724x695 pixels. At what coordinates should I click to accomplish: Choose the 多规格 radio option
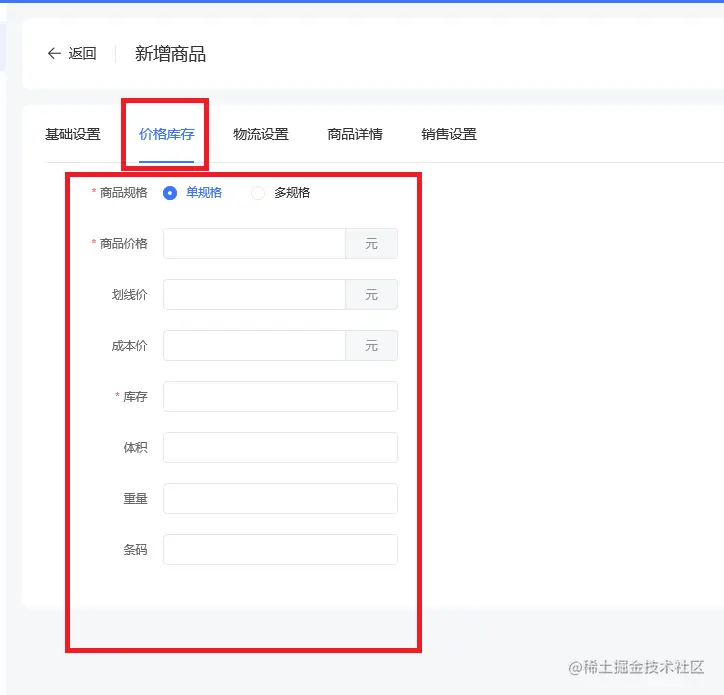tap(258, 193)
